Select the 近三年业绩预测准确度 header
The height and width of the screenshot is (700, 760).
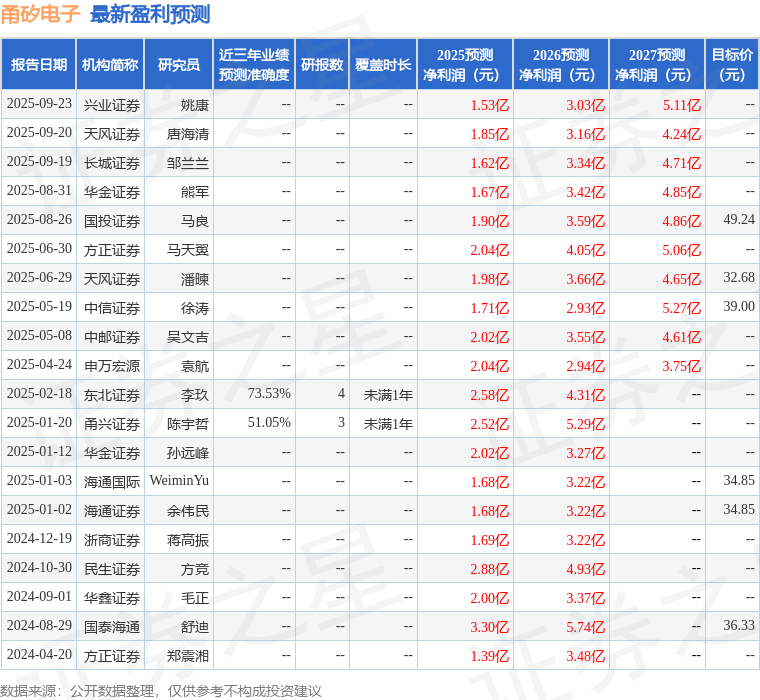(x=254, y=64)
